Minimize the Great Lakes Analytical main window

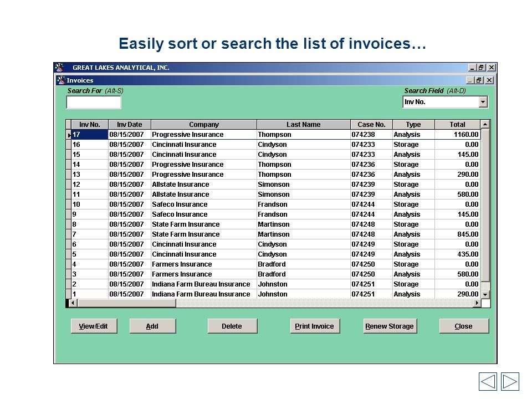click(472, 68)
